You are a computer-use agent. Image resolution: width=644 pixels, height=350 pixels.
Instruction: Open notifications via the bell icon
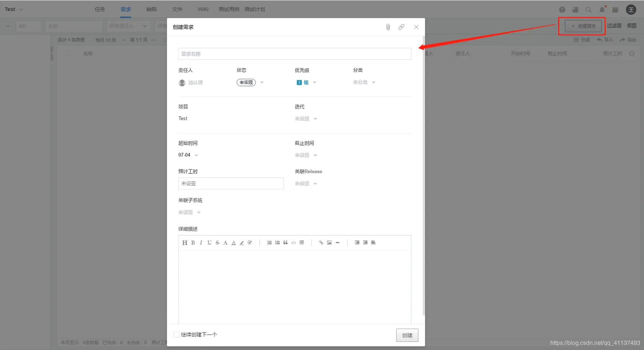pyautogui.click(x=602, y=10)
